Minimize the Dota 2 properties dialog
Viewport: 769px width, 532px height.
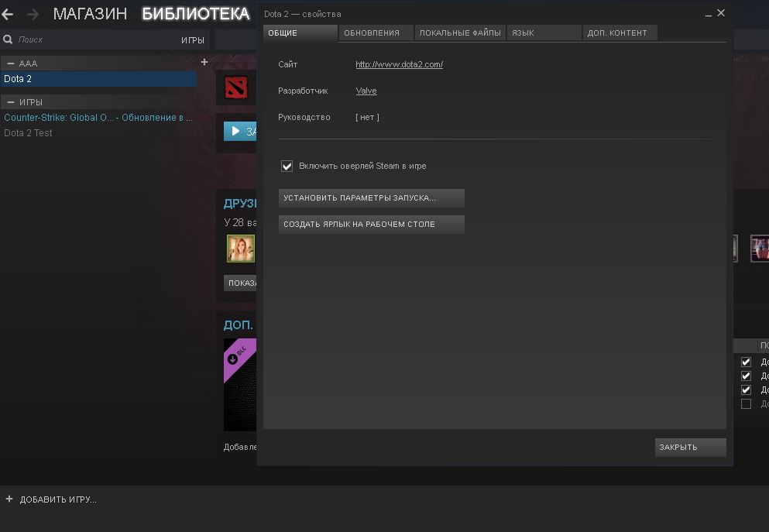click(708, 15)
